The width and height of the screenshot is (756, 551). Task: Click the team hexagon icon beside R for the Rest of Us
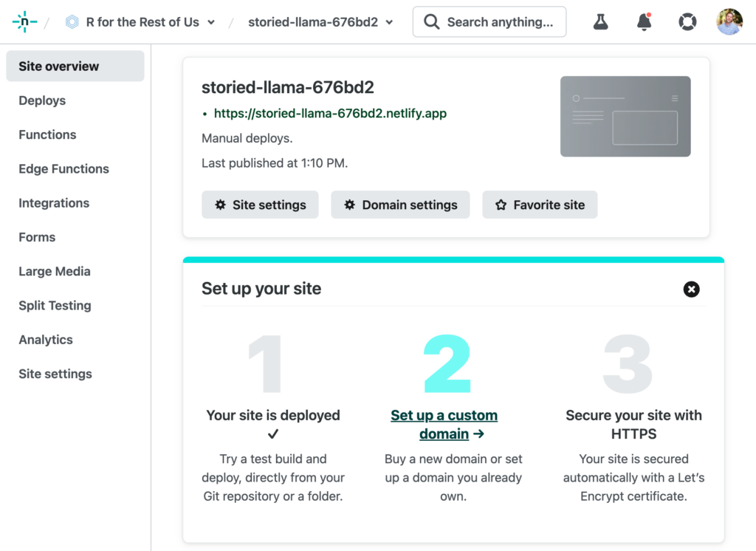pos(72,21)
